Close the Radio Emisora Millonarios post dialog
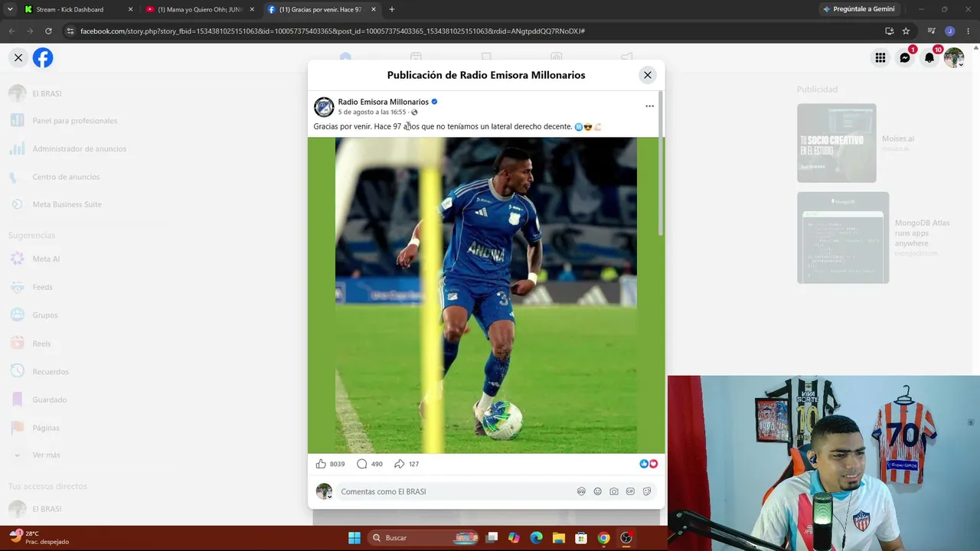The height and width of the screenshot is (551, 980). 648,75
